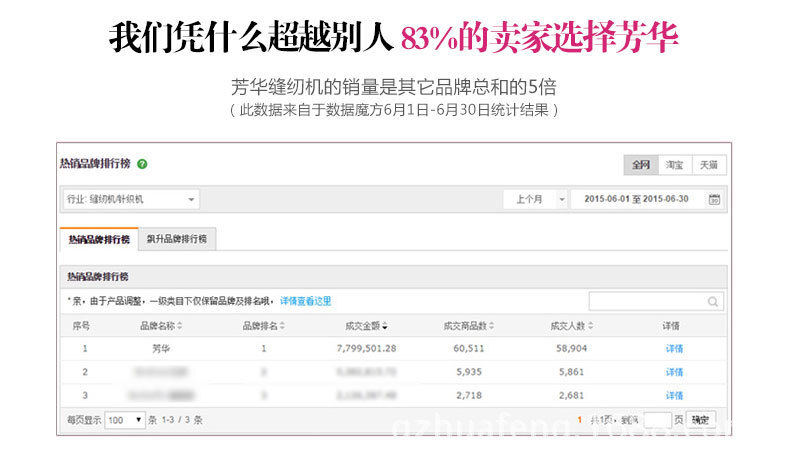Viewport: 790px width, 474px height.
Task: Open the calendar date picker icon
Action: (714, 199)
